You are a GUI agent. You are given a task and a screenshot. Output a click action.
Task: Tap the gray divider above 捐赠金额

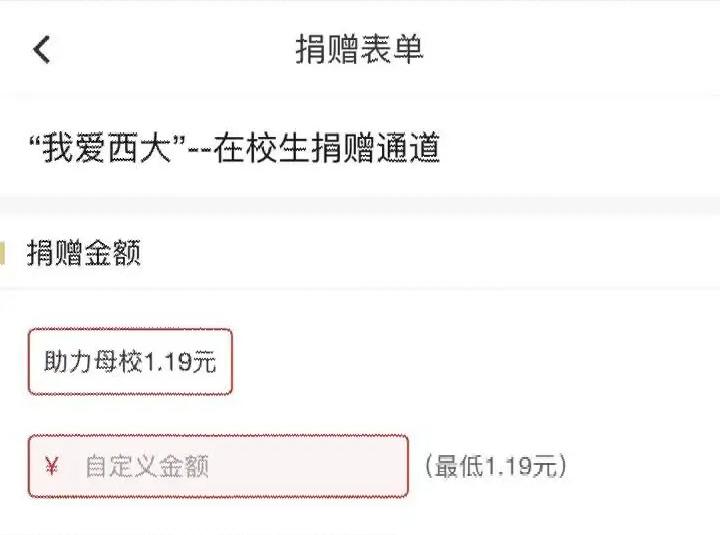click(360, 204)
